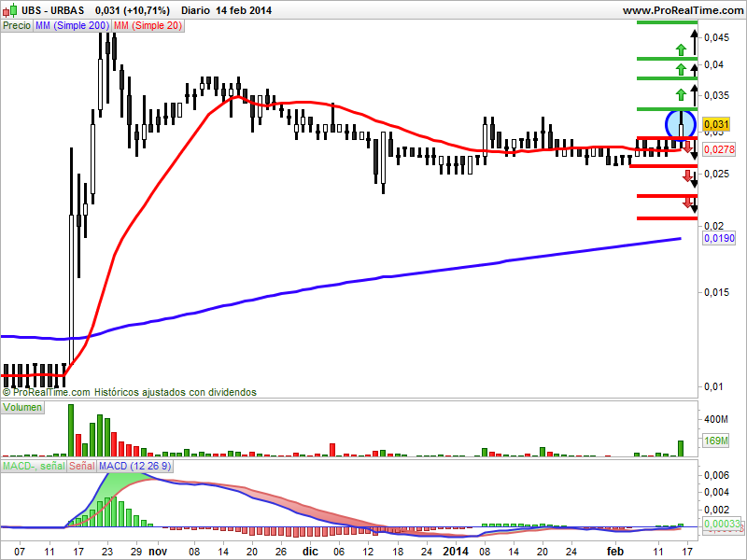Click the 29 date label on time axis

pos(136,552)
